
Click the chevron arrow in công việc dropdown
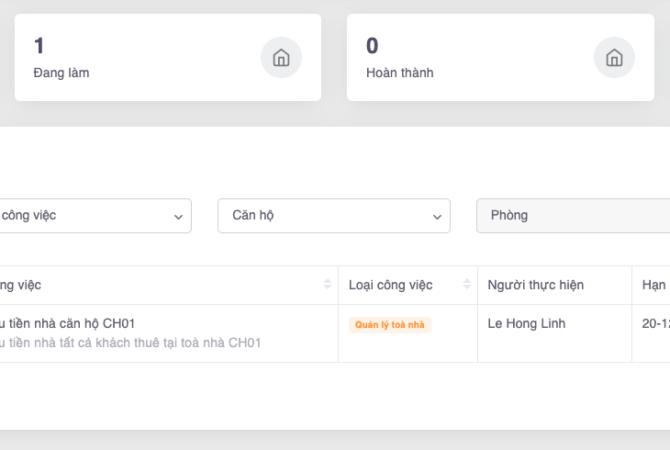tap(178, 216)
